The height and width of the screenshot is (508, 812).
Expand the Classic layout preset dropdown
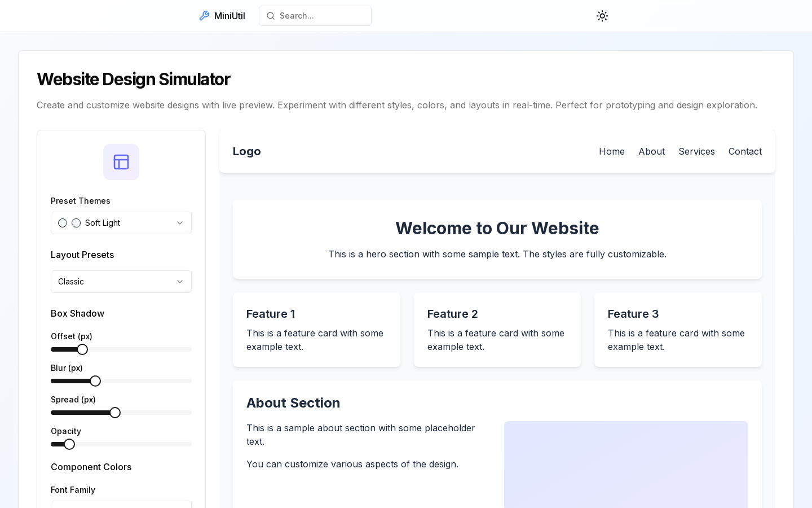[121, 282]
